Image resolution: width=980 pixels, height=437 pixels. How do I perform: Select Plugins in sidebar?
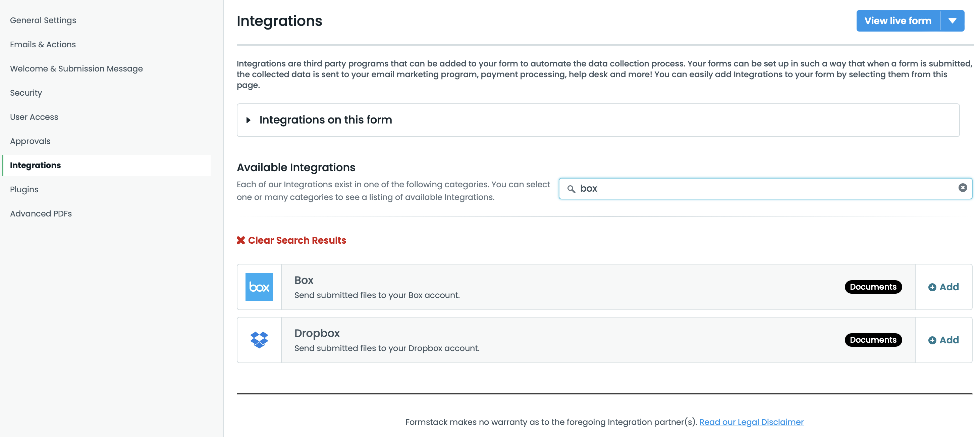[24, 190]
